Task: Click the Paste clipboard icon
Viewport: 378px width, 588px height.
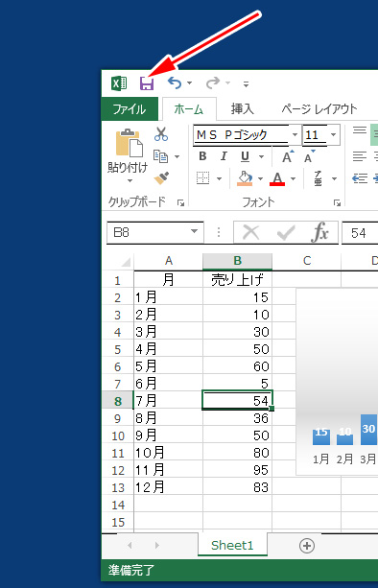Action: [x=129, y=144]
